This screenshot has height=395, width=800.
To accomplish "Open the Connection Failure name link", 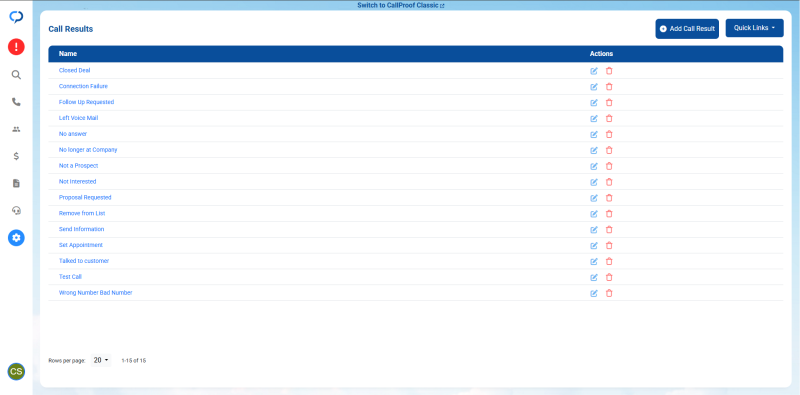I will point(83,86).
